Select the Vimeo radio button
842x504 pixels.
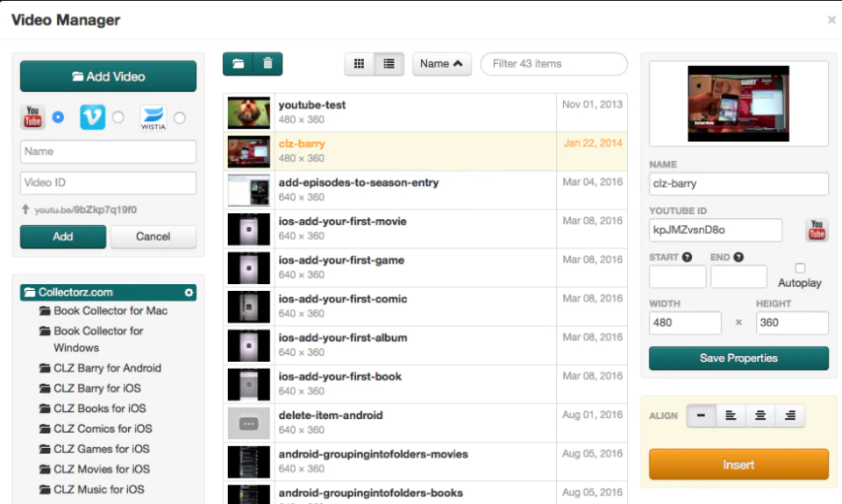(x=118, y=117)
